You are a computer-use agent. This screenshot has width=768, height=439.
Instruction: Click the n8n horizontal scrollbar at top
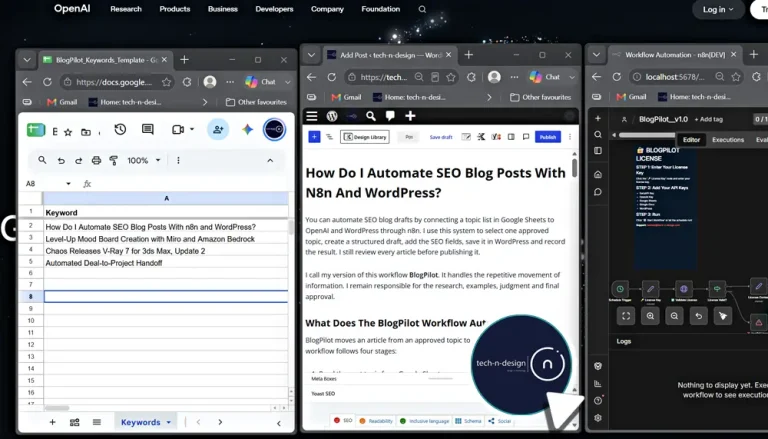pos(648,135)
